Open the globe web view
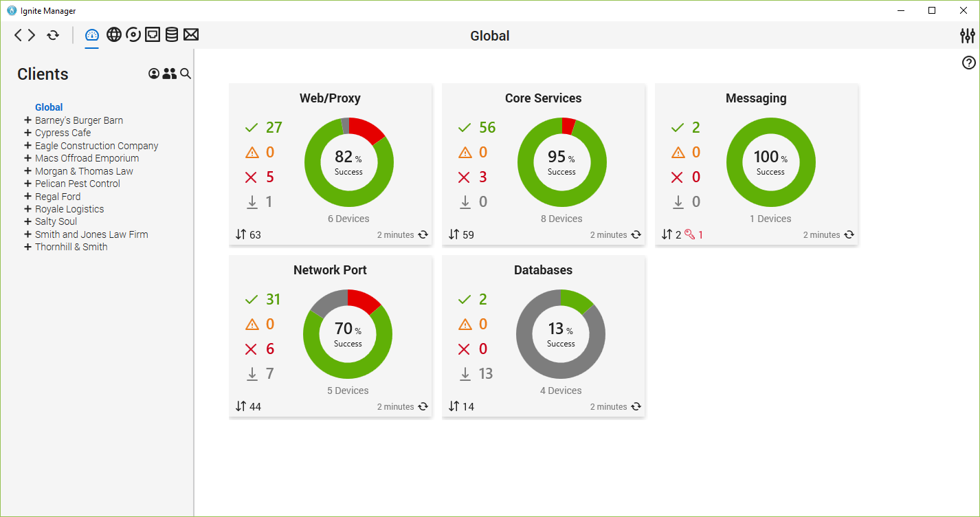 click(x=114, y=35)
